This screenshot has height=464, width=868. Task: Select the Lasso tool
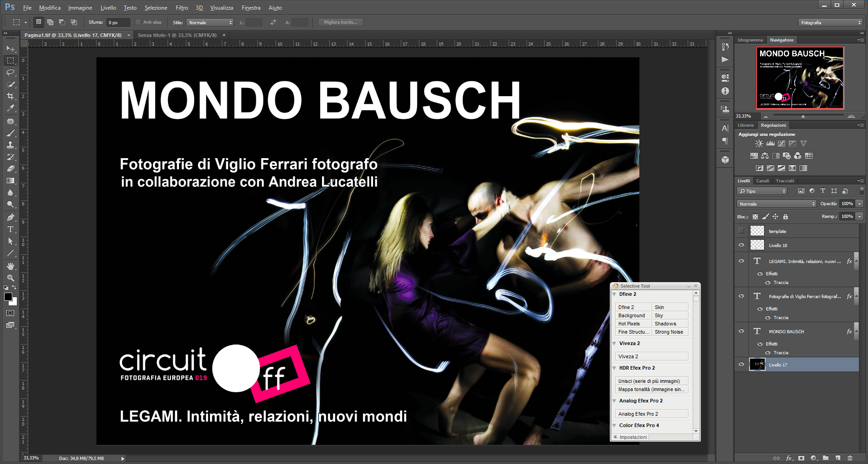(10, 72)
